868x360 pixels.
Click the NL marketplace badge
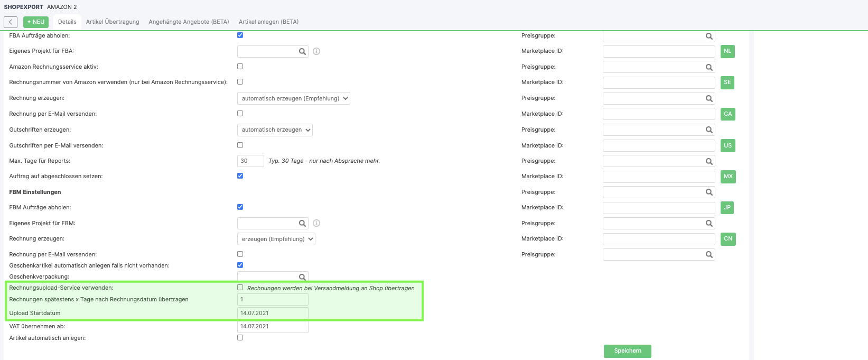(727, 51)
